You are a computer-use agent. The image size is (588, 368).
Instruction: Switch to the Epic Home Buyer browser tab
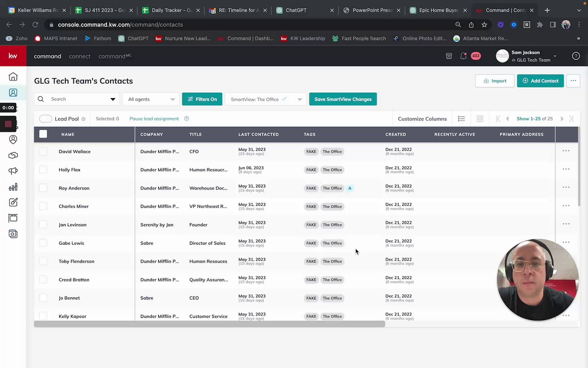coord(439,10)
